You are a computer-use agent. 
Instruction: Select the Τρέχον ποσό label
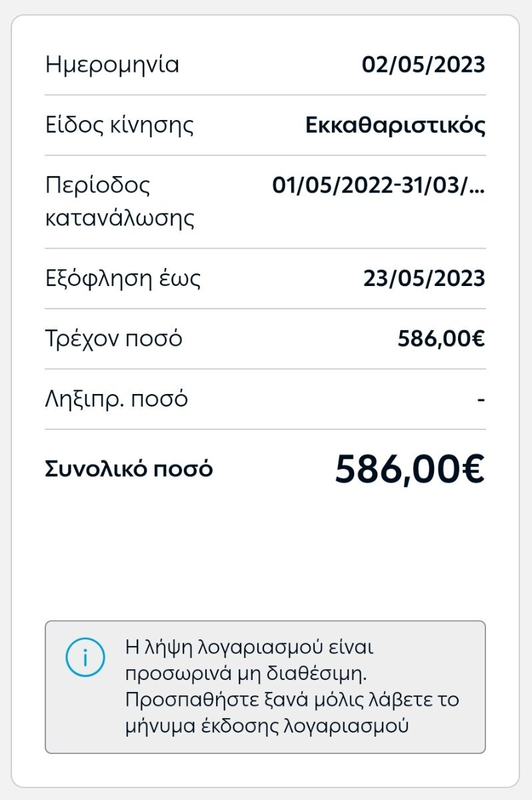coord(114,339)
